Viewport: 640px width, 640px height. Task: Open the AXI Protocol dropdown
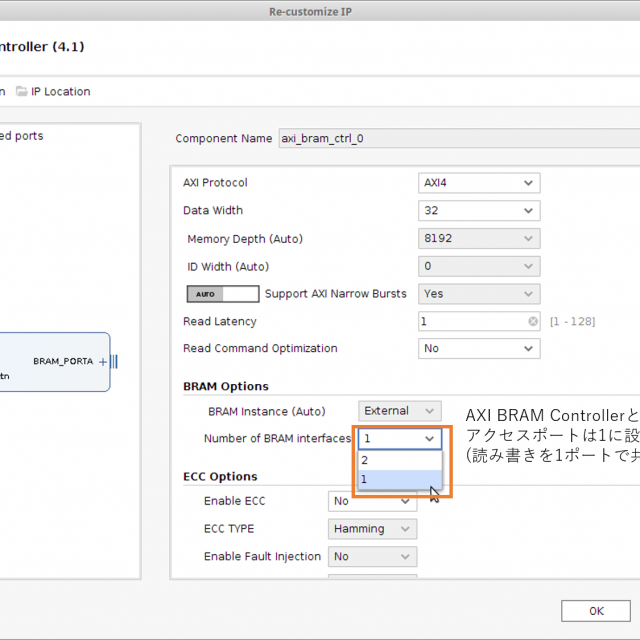(478, 183)
